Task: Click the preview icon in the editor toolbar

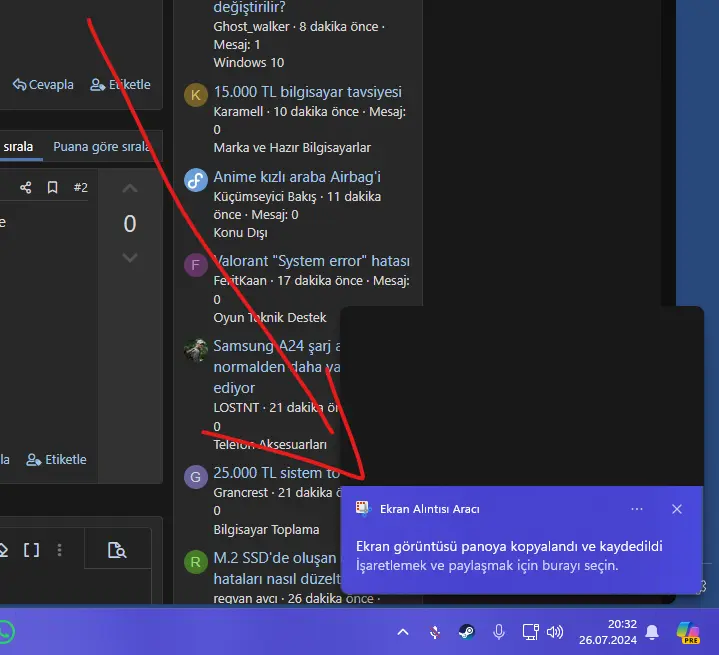Action: click(x=117, y=550)
